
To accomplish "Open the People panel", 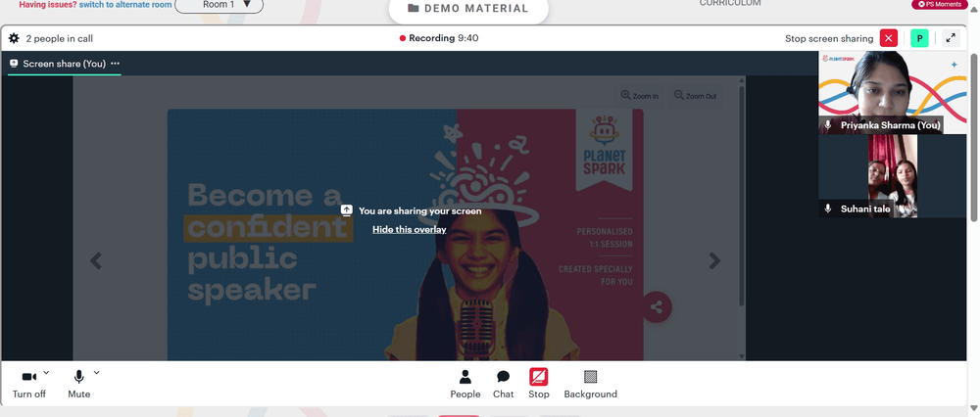I will (x=465, y=384).
